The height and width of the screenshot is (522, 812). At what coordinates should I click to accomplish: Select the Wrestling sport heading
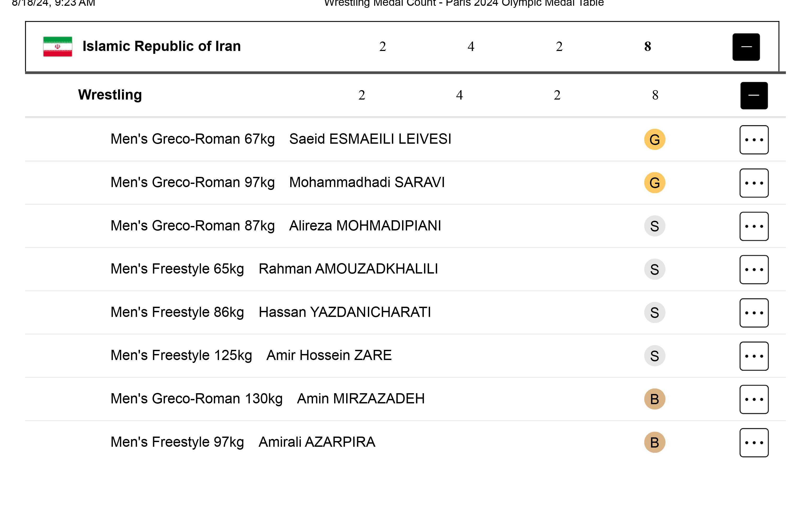[110, 95]
